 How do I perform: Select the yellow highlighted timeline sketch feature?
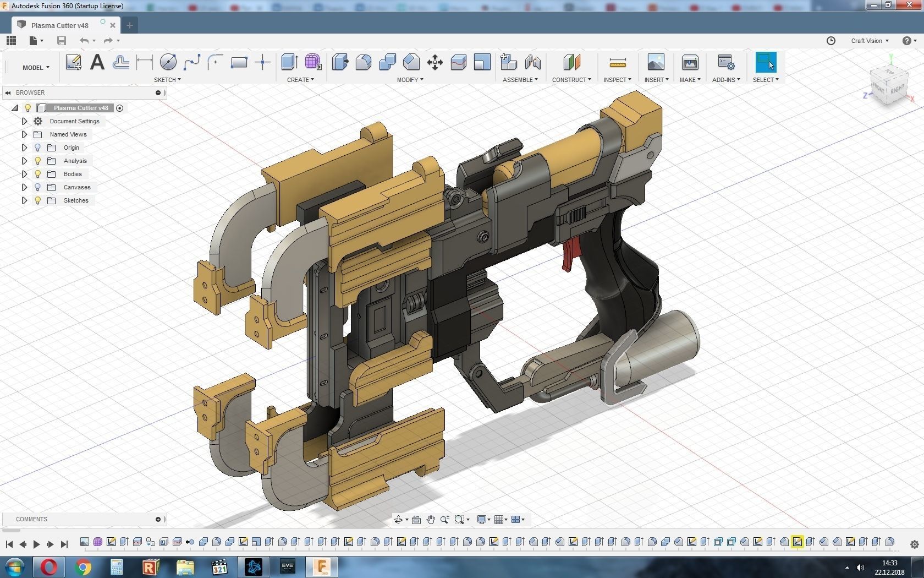coord(798,542)
